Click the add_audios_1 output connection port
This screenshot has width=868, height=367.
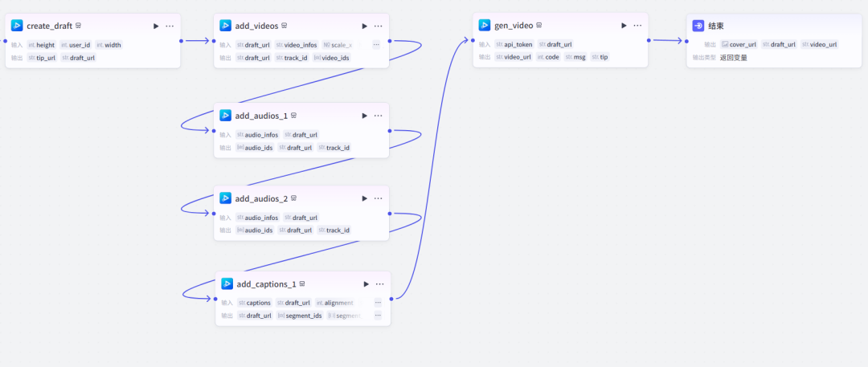(x=390, y=131)
